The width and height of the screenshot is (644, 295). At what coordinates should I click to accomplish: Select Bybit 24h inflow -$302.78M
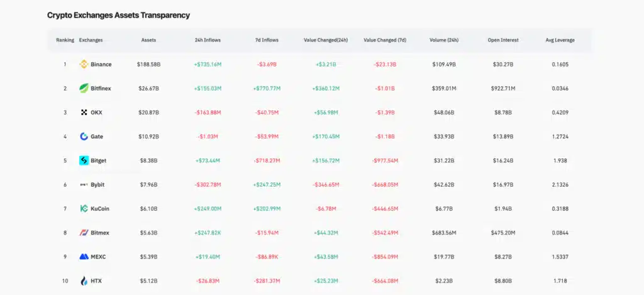click(208, 184)
